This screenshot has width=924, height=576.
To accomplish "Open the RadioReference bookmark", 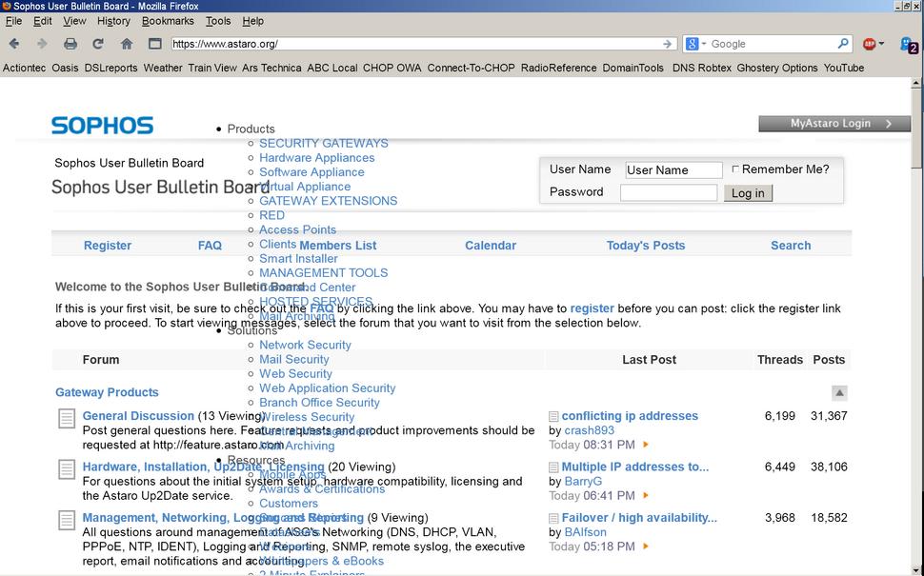I will tap(558, 68).
